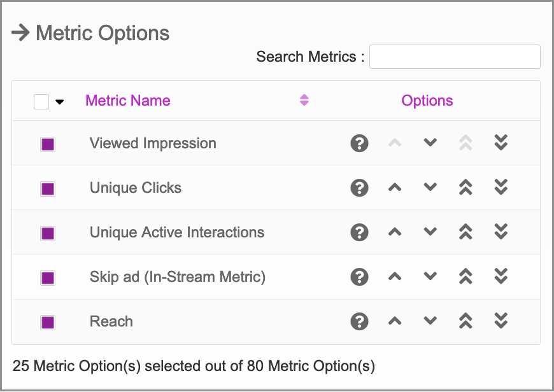
Task: Send Skip ad metric to bottom
Action: [501, 277]
